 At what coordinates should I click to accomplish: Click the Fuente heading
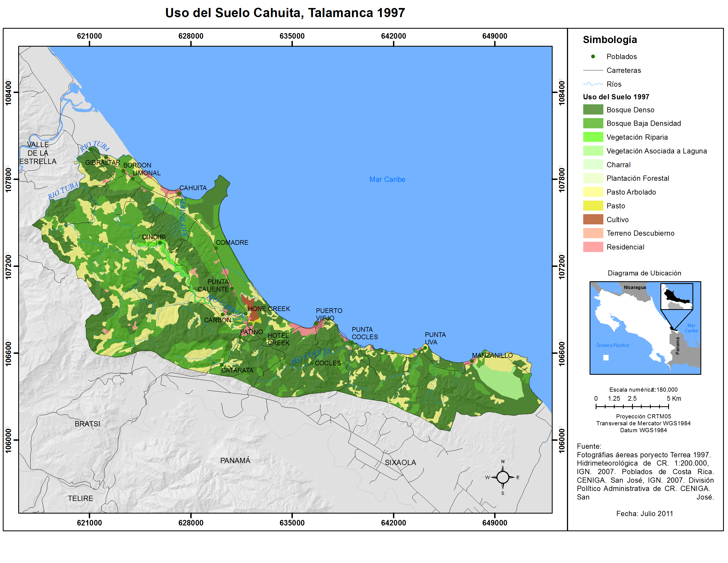pos(589,446)
